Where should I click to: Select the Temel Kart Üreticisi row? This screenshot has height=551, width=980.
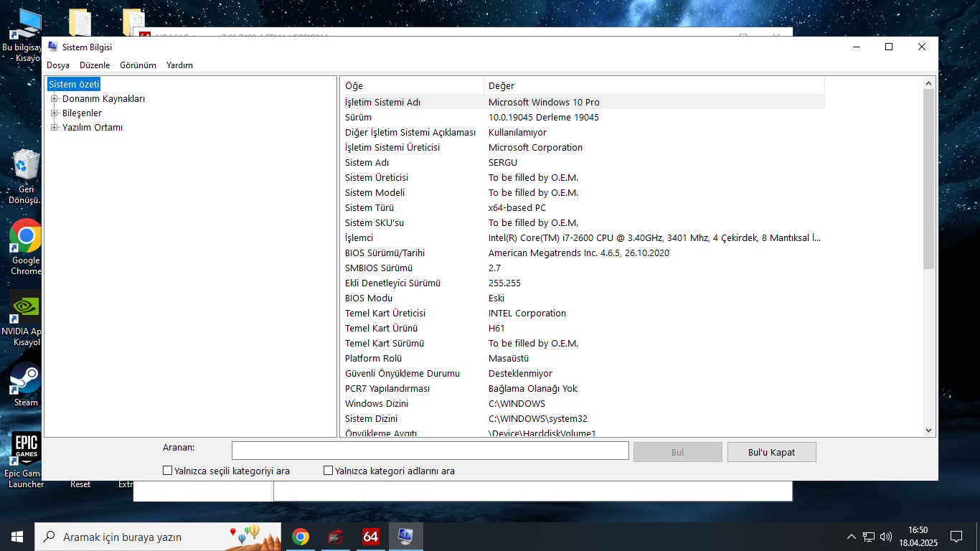click(x=583, y=313)
